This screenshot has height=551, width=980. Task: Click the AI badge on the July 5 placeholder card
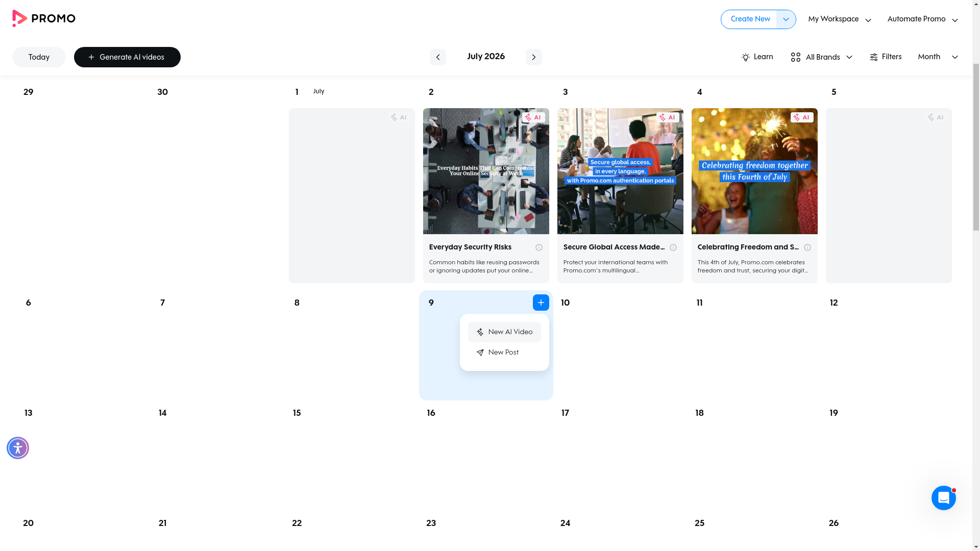point(936,117)
